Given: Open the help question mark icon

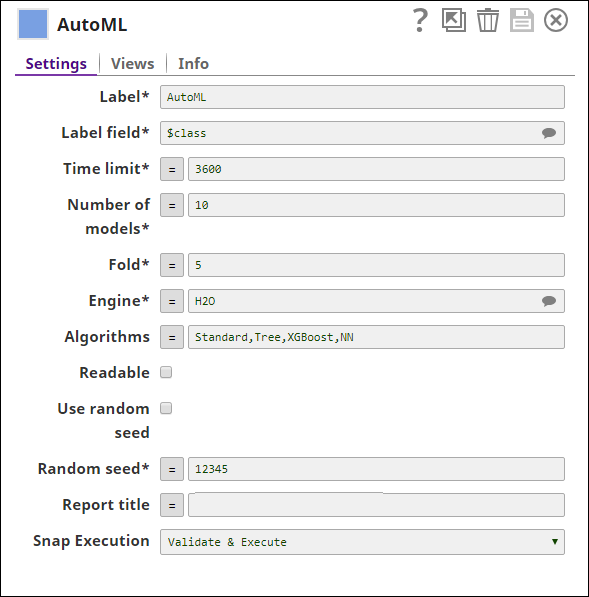Looking at the screenshot, I should pos(420,21).
